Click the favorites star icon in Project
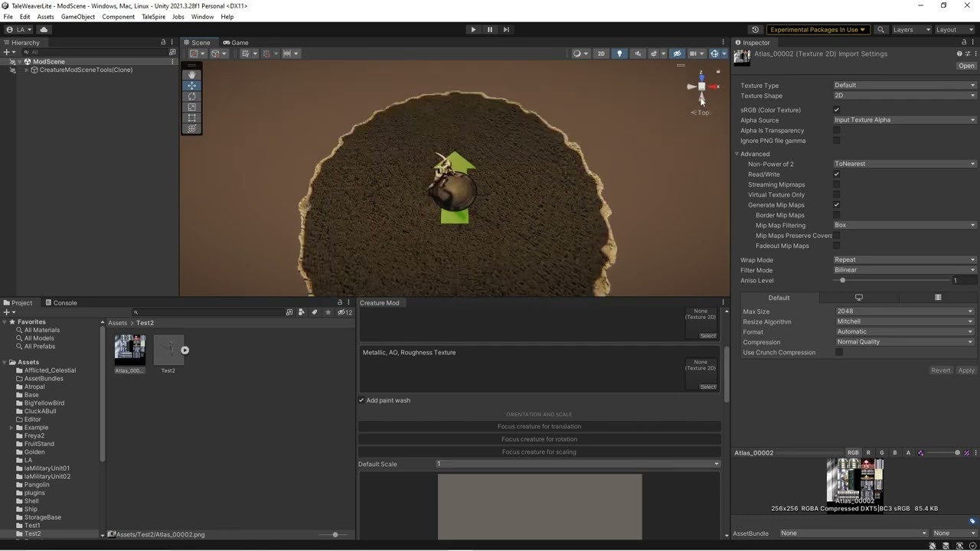Viewport: 980px width, 551px height. [328, 312]
